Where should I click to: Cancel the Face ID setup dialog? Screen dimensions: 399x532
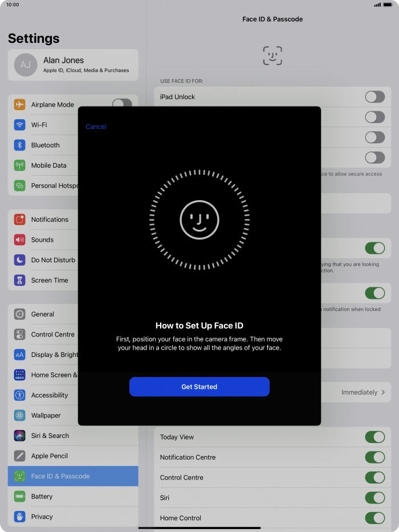96,127
